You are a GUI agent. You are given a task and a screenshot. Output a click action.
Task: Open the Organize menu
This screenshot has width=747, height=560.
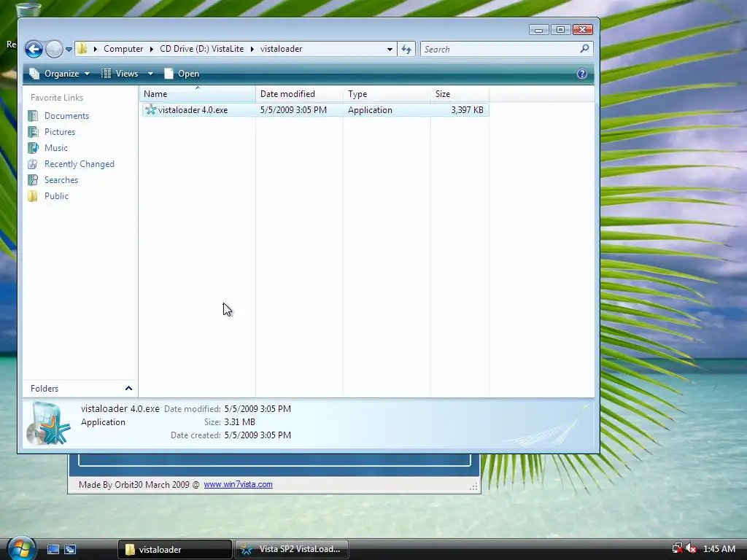point(60,74)
